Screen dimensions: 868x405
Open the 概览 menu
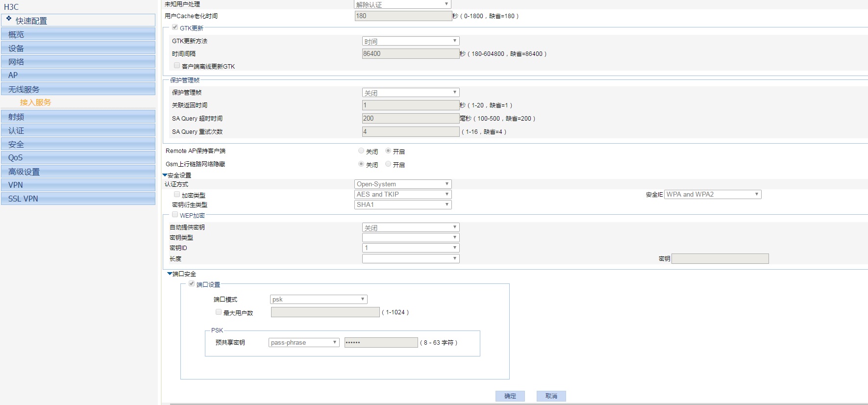point(78,34)
